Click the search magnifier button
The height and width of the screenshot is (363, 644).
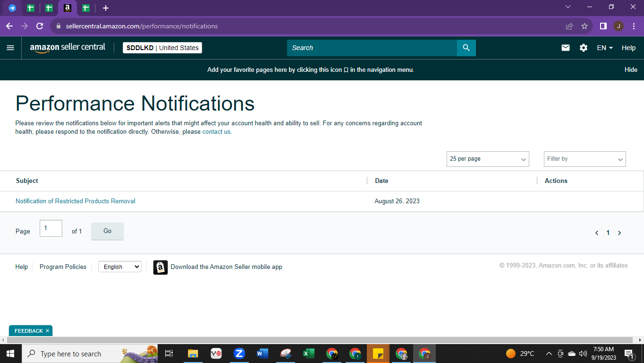[x=466, y=48]
